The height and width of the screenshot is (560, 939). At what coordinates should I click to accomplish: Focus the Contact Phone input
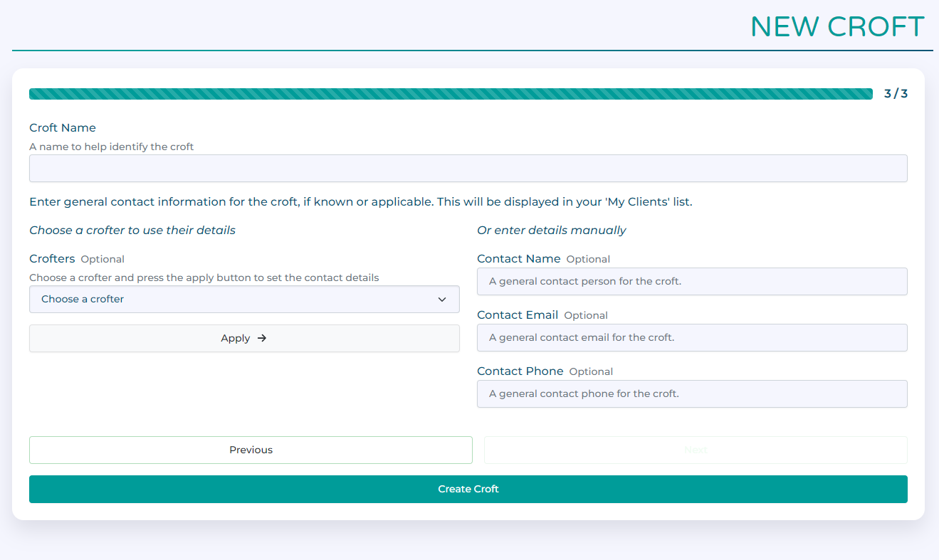[x=691, y=394]
